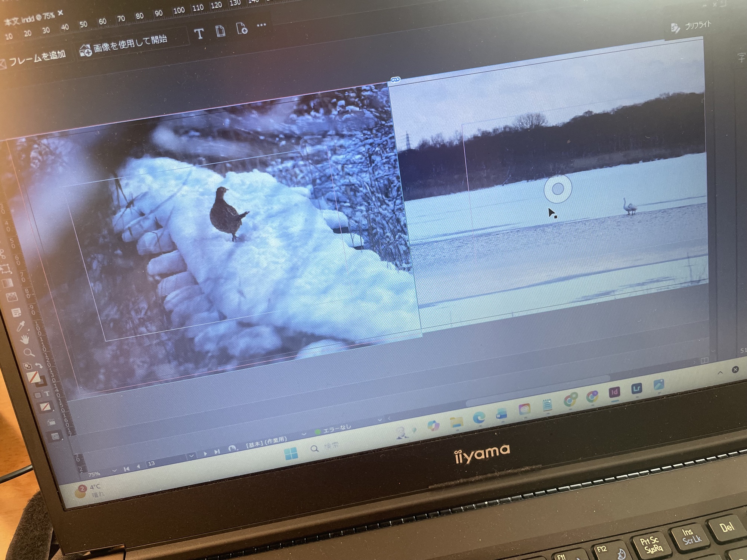Screen dimensions: 747x560
Task: Select the Hand tool
Action: point(25,339)
